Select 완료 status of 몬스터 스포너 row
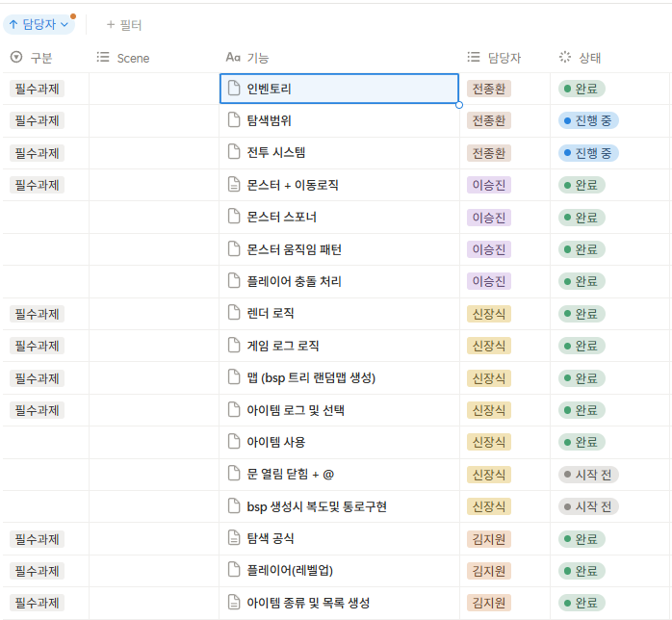The image size is (672, 620). tap(582, 218)
